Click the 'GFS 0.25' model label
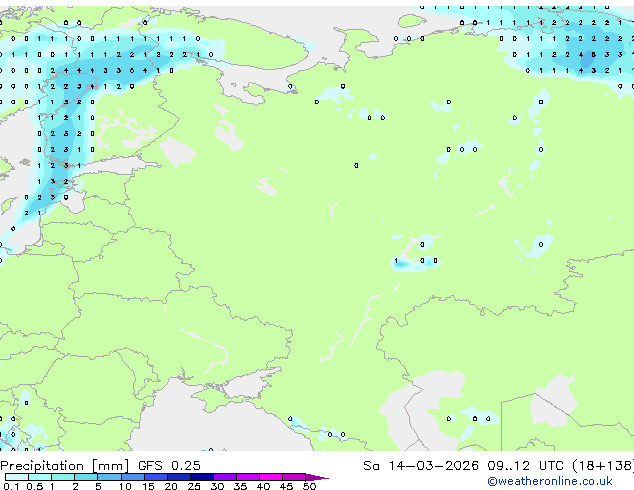The height and width of the screenshot is (490, 634). (169, 465)
